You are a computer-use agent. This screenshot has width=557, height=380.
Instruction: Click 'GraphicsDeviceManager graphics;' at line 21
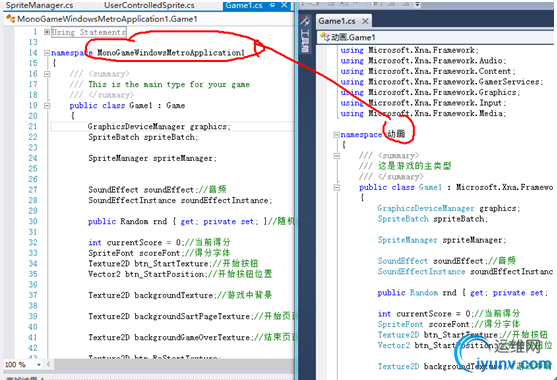click(x=159, y=127)
